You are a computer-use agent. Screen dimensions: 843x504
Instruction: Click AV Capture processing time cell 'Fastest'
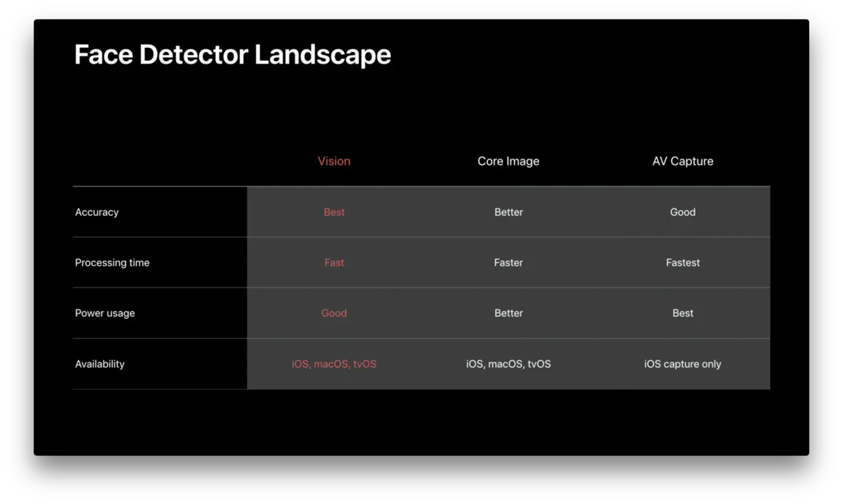click(x=683, y=263)
